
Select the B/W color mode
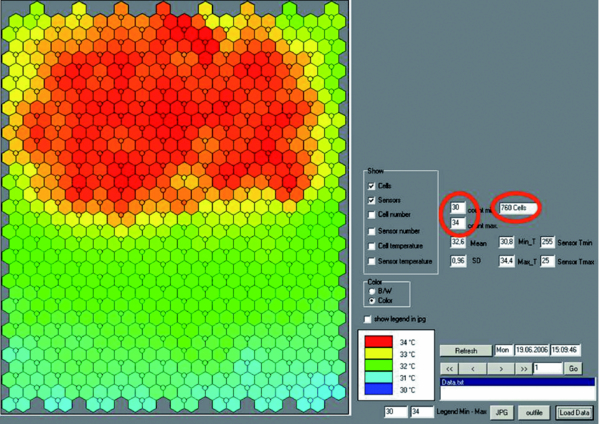371,291
